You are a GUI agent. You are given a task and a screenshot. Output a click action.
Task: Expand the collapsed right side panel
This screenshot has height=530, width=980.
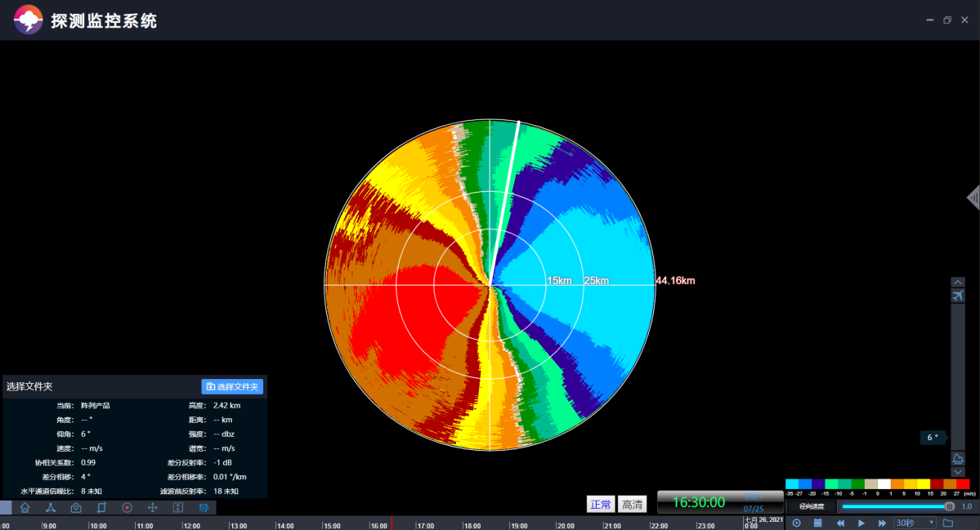pyautogui.click(x=973, y=198)
